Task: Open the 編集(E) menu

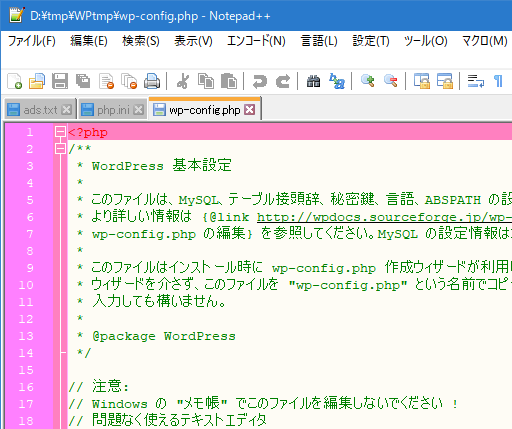Action: [x=89, y=41]
